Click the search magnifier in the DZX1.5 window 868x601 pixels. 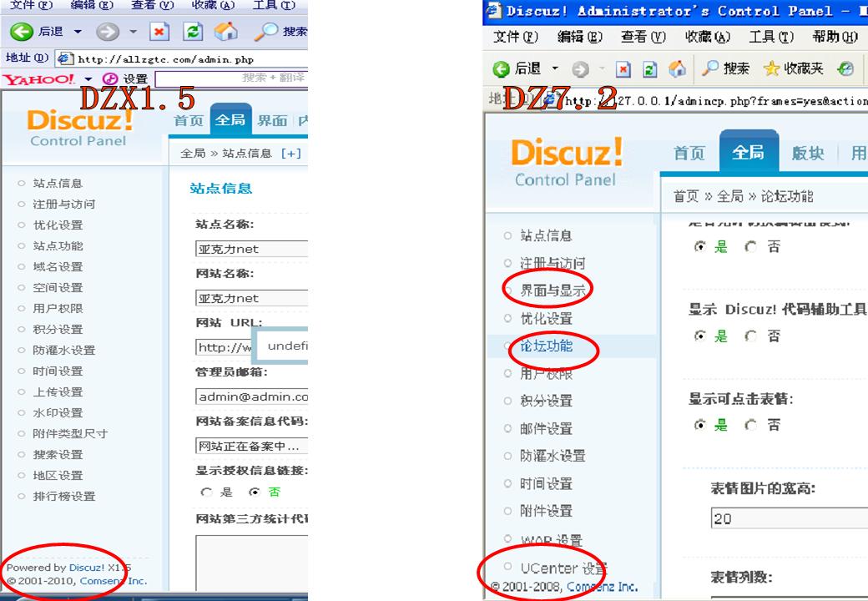[x=266, y=32]
